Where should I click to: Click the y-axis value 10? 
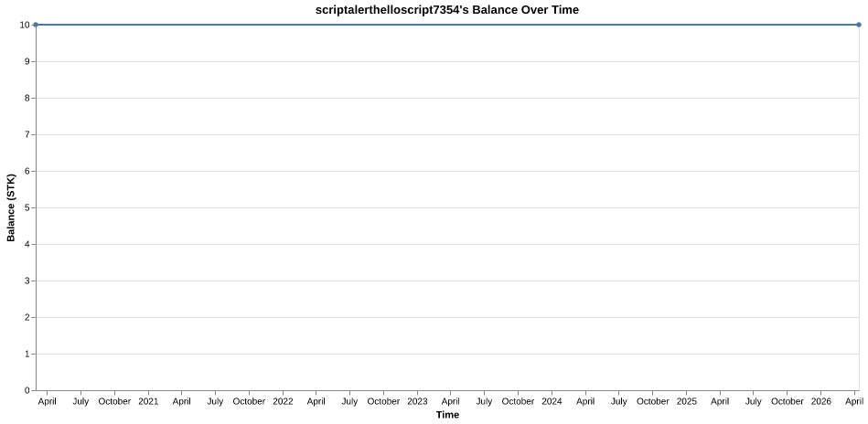tap(25, 25)
